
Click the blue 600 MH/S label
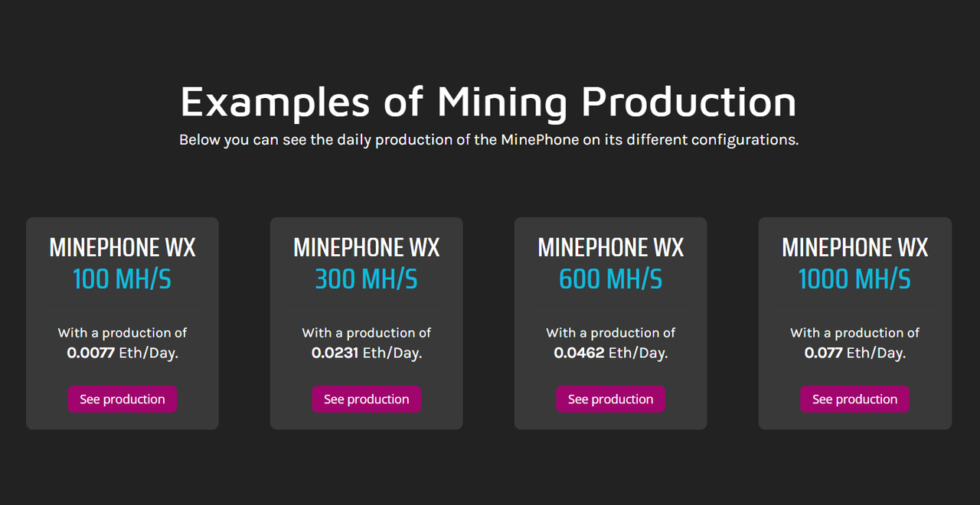[x=610, y=279]
